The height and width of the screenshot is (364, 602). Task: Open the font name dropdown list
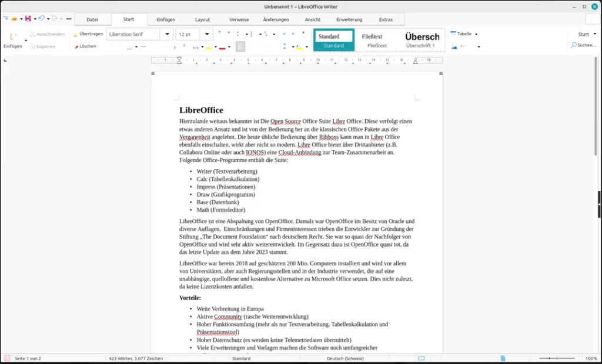click(x=168, y=34)
